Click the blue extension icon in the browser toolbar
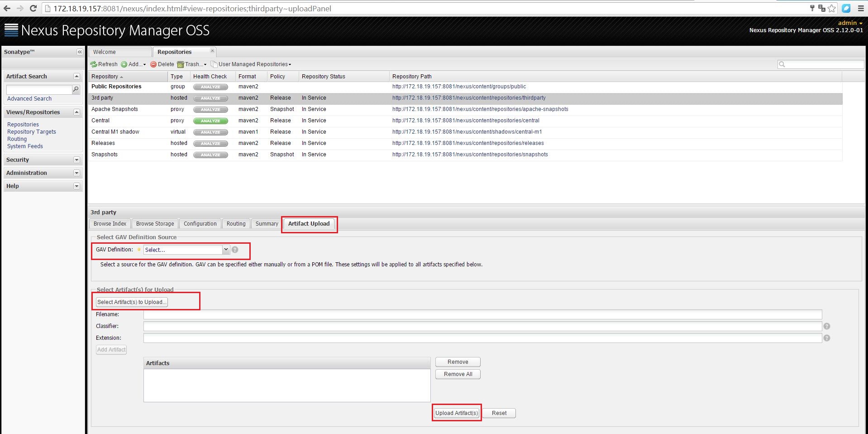 click(846, 8)
